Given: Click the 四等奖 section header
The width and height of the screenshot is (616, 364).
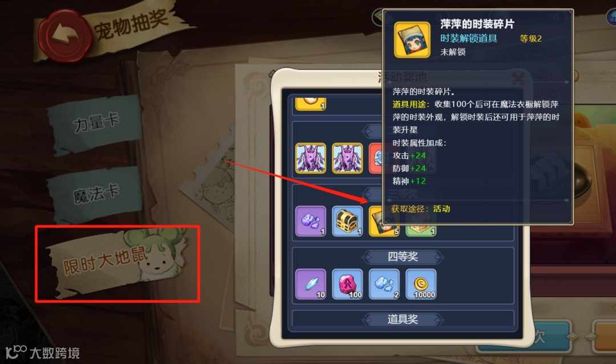Looking at the screenshot, I should click(403, 256).
